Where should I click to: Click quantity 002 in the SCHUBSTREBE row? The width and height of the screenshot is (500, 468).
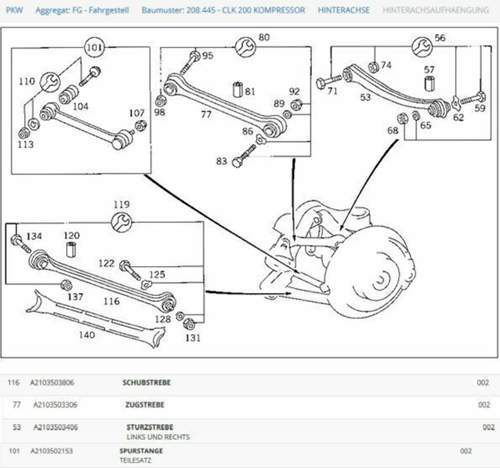(483, 382)
